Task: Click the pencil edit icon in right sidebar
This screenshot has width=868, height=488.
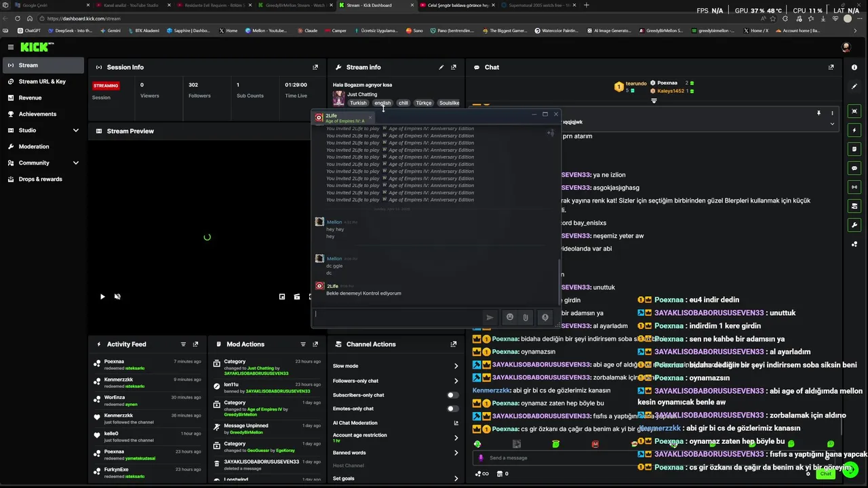Action: [x=854, y=87]
